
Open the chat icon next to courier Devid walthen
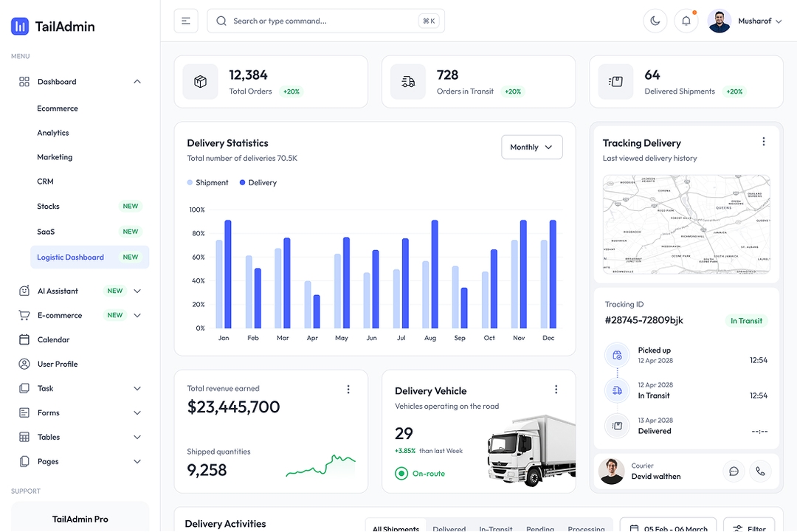tap(734, 471)
